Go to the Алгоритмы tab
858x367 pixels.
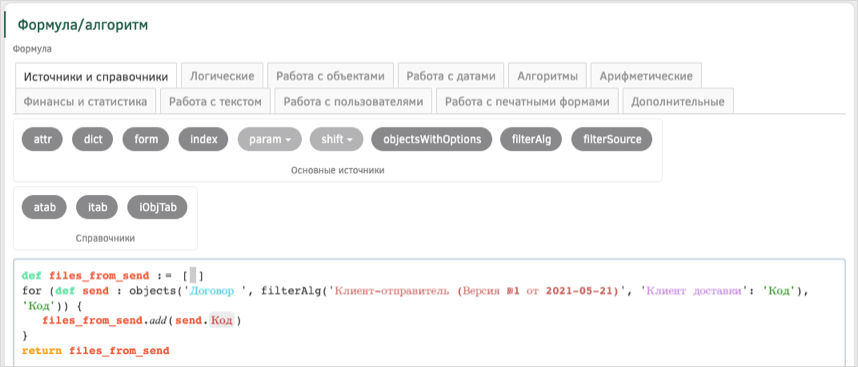(x=548, y=76)
